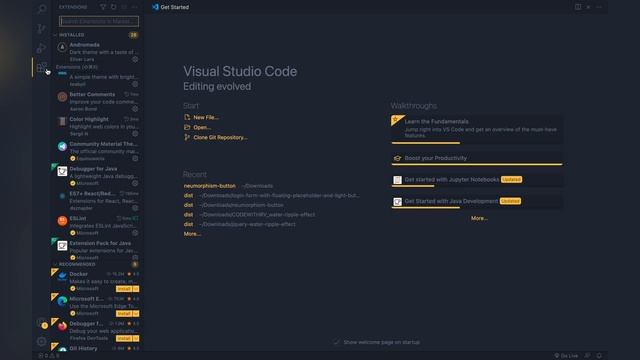Open Get started with Jupyter Notebooks walkthrough
The image size is (640, 360).
pyautogui.click(x=477, y=180)
